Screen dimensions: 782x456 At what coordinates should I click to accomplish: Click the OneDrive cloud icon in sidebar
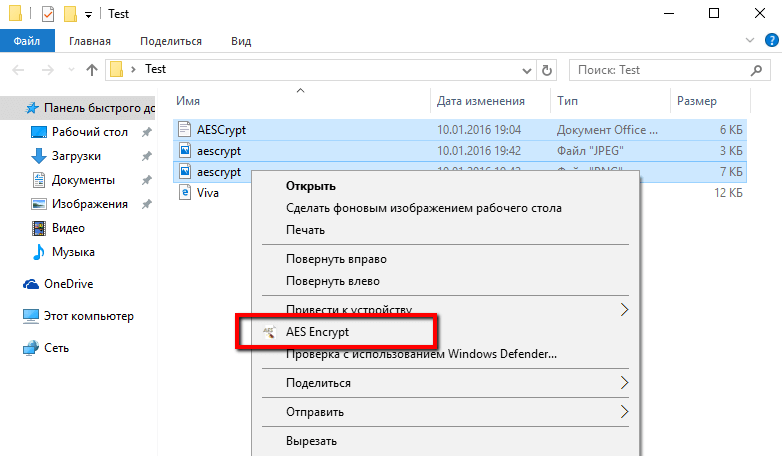(31, 284)
